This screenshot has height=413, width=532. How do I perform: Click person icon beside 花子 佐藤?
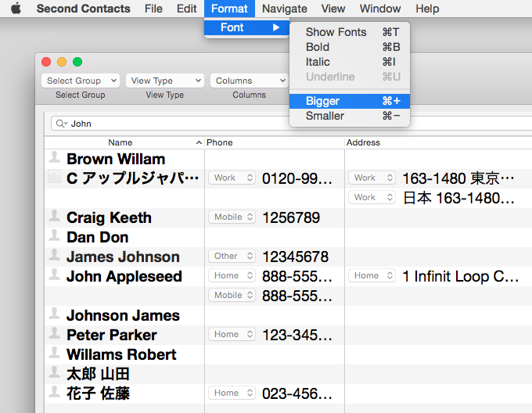tap(54, 392)
